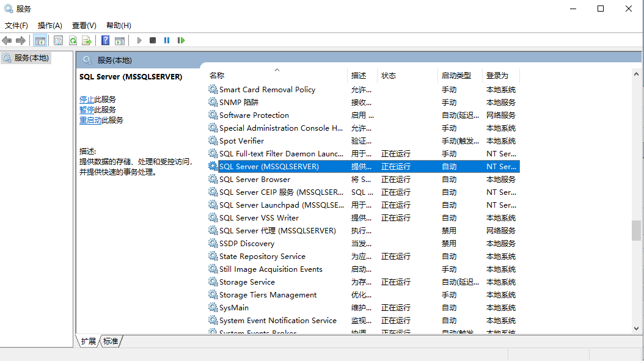Click the Stop Service toolbar button
Screen dimensions: 644x361
click(x=153, y=40)
